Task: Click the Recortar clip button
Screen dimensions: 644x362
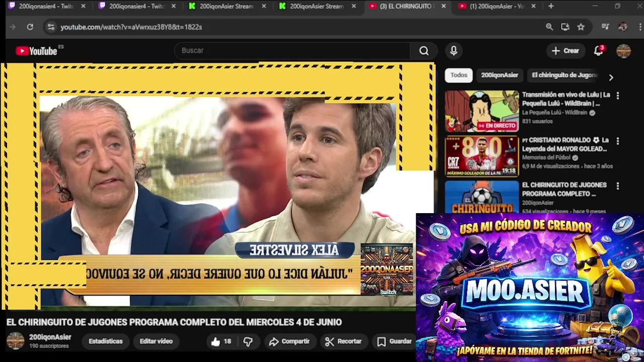Action: 344,341
